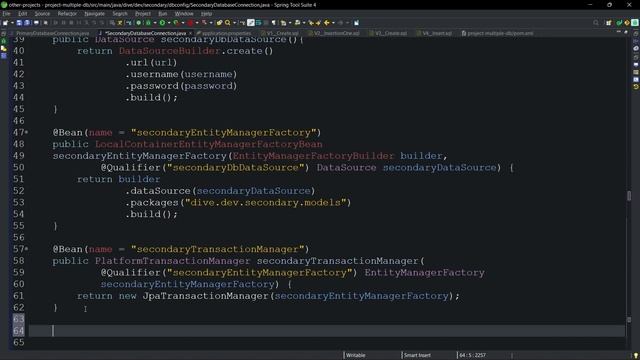Image resolution: width=640 pixels, height=360 pixels.
Task: Click JpaTransactionManager on line 61
Action: pyautogui.click(x=205, y=296)
